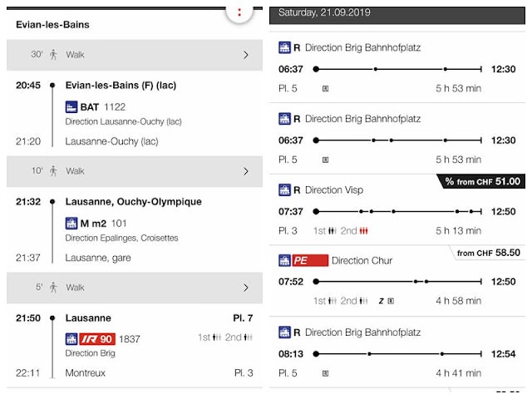Click the reservation icon in 08:13 connection

[x=325, y=373]
